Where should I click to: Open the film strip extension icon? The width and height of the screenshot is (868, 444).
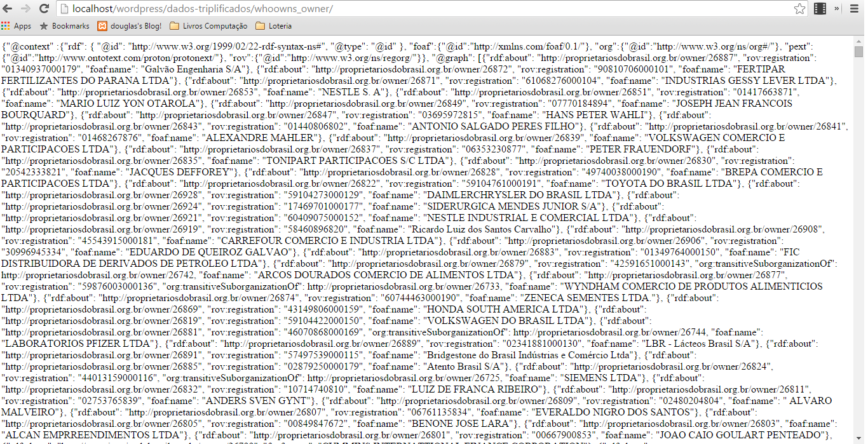[x=820, y=9]
